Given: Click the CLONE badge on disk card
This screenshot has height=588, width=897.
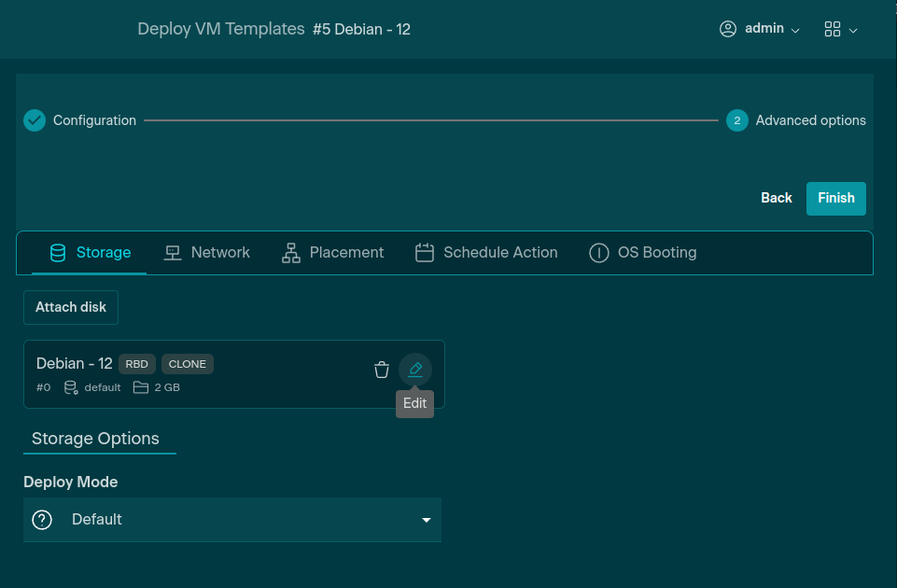Looking at the screenshot, I should coord(187,364).
